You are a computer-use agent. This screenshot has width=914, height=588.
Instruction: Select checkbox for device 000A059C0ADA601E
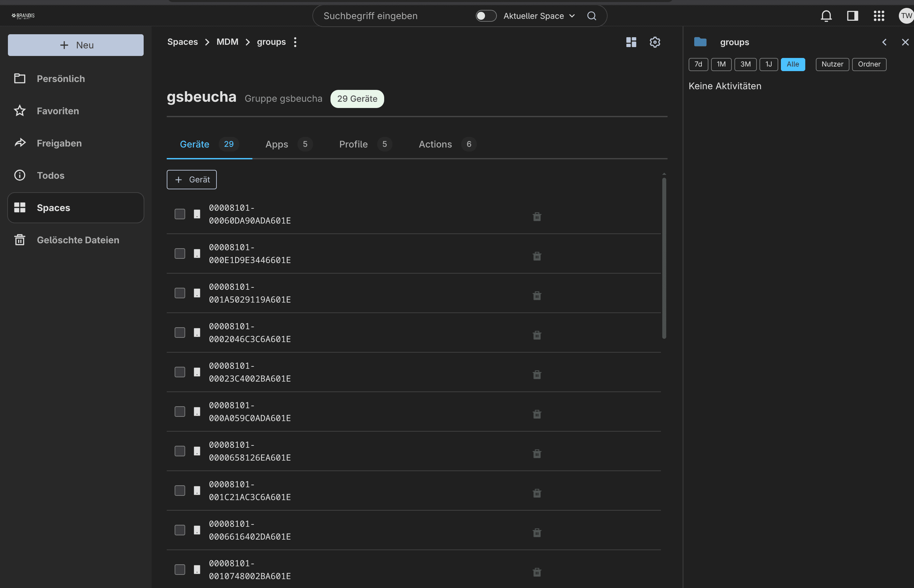point(180,412)
